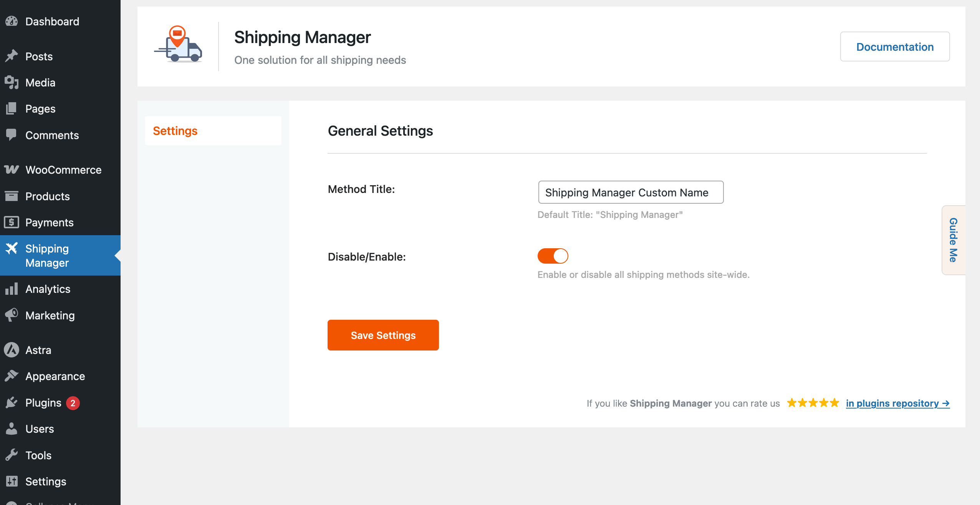Image resolution: width=980 pixels, height=505 pixels.
Task: Click the Tools wrench icon
Action: tap(12, 455)
